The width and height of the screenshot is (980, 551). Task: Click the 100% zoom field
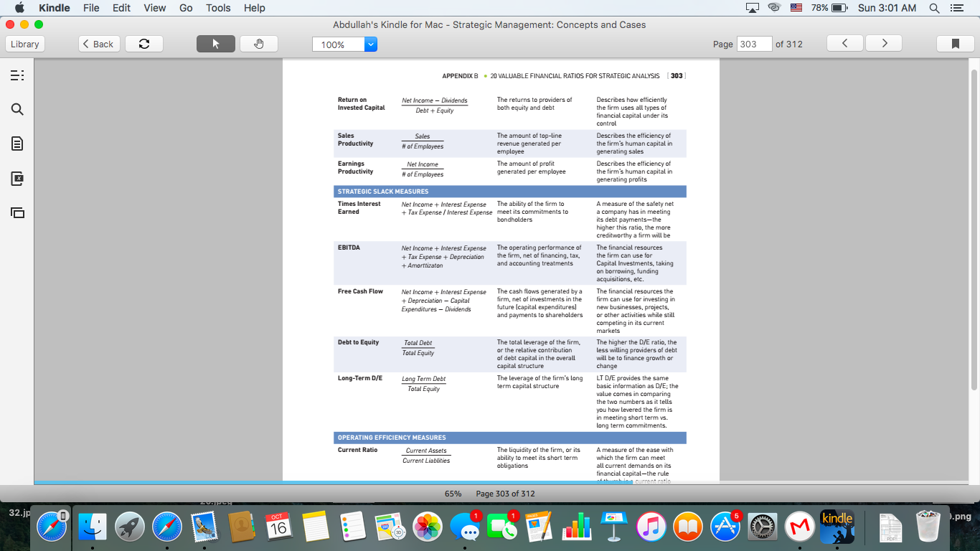coord(339,44)
